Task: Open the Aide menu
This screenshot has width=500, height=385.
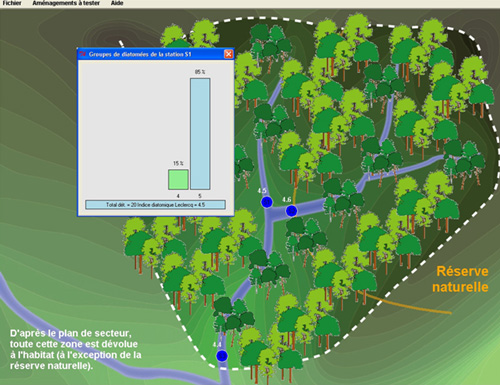Action: tap(117, 3)
